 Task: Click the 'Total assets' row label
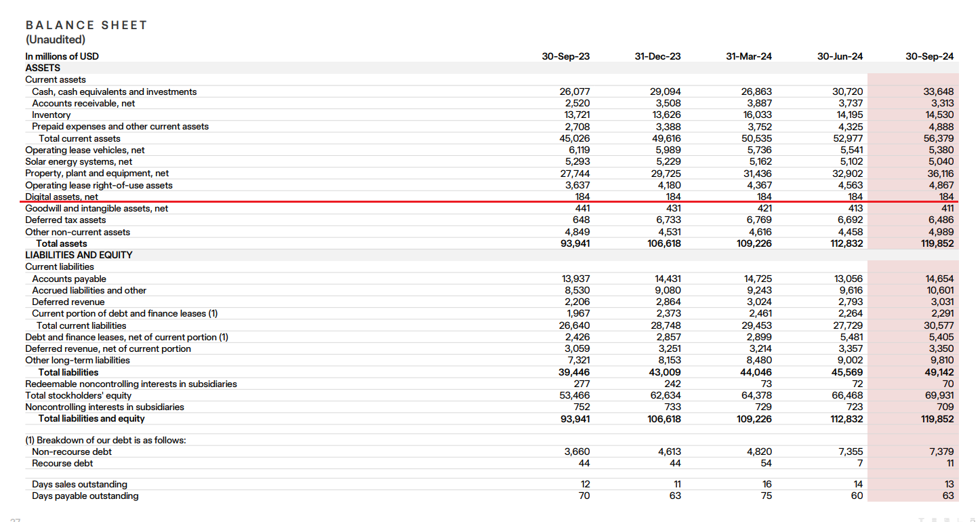click(x=62, y=243)
